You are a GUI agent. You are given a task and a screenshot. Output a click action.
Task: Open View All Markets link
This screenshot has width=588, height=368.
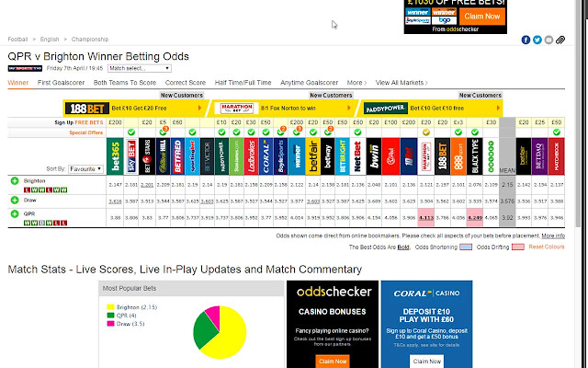[401, 83]
